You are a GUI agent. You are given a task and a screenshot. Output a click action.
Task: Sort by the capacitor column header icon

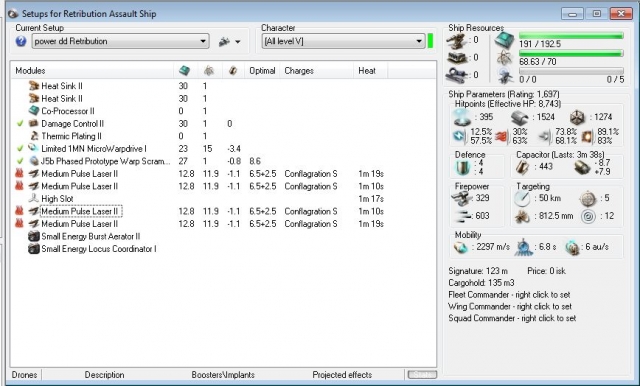click(233, 71)
